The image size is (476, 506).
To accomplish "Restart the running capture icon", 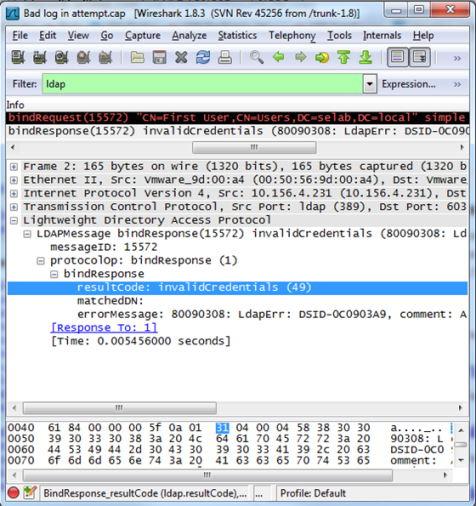I will pos(106,57).
